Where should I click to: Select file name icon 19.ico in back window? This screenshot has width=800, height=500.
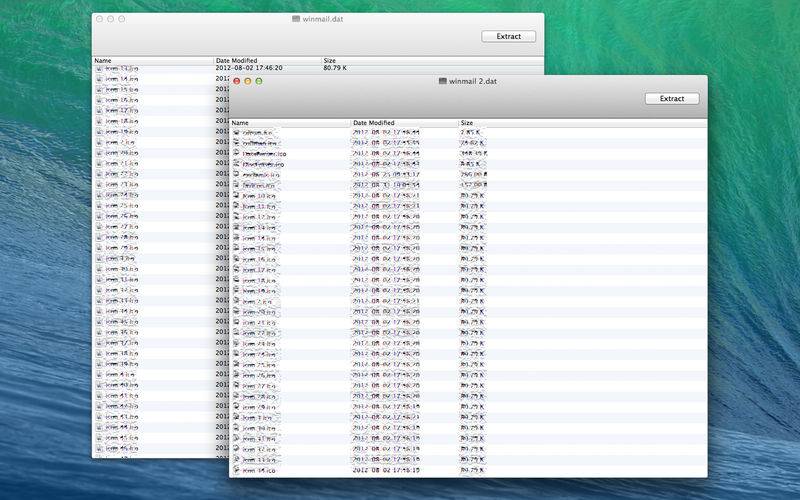tap(121, 132)
